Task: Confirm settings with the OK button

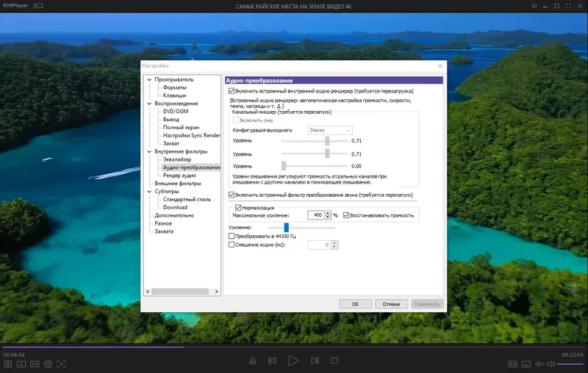Action: tap(355, 304)
